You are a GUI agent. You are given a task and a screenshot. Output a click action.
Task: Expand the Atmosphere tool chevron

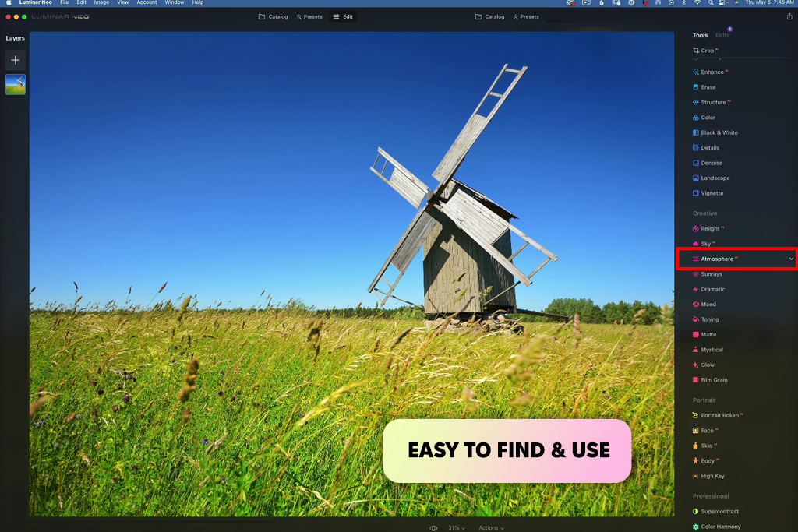(792, 259)
